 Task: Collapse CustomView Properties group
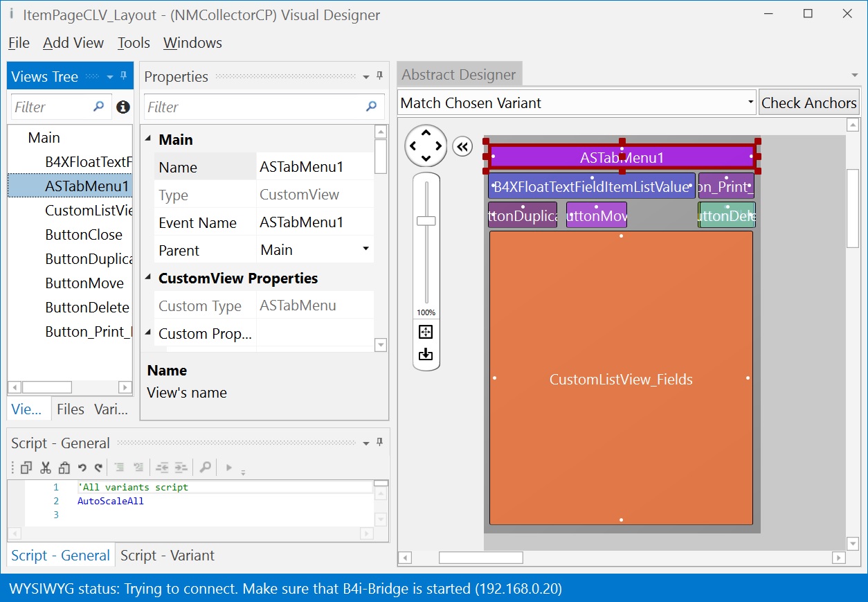click(x=147, y=278)
